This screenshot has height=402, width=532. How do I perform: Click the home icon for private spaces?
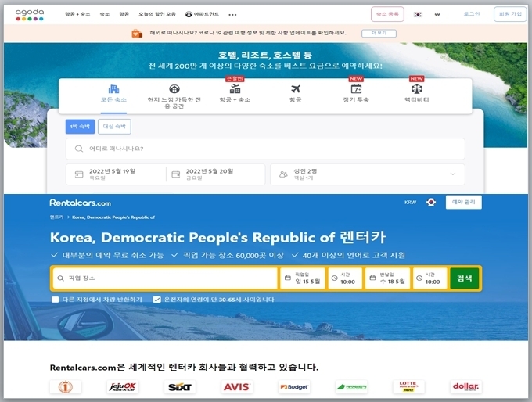click(x=174, y=89)
